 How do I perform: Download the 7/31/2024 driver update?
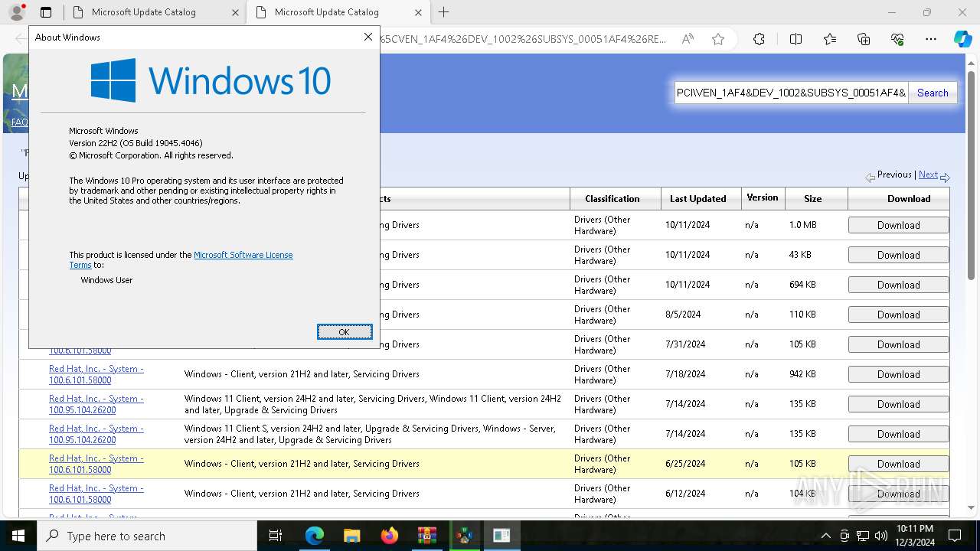pos(898,344)
